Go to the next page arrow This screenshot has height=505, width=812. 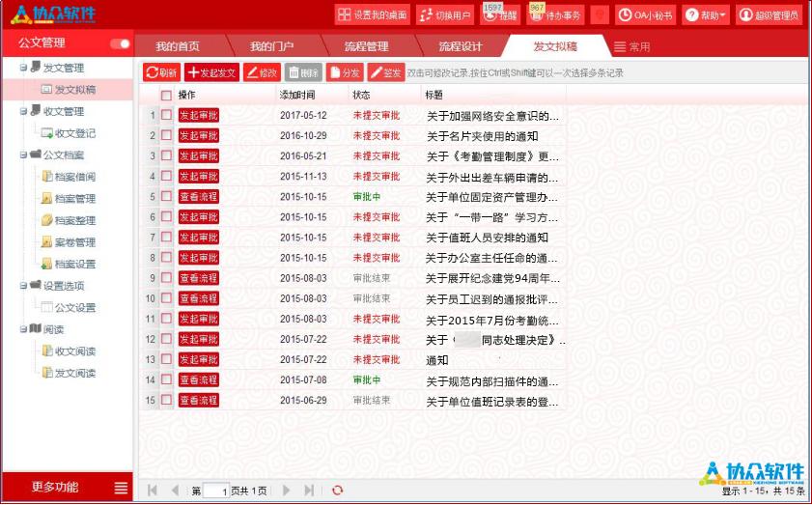click(286, 490)
